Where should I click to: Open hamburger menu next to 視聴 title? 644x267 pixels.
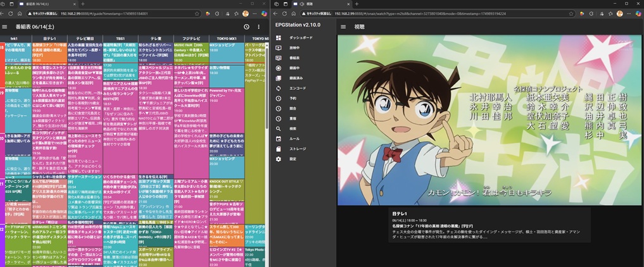[x=343, y=27]
